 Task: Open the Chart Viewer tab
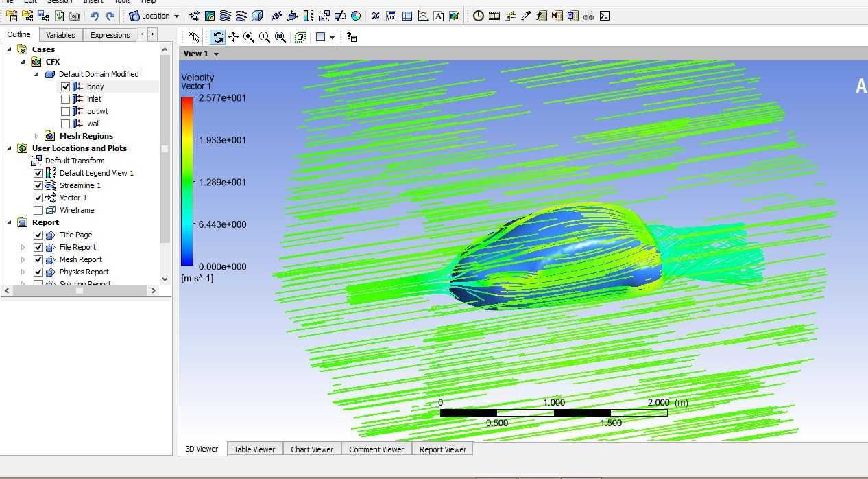coord(312,449)
